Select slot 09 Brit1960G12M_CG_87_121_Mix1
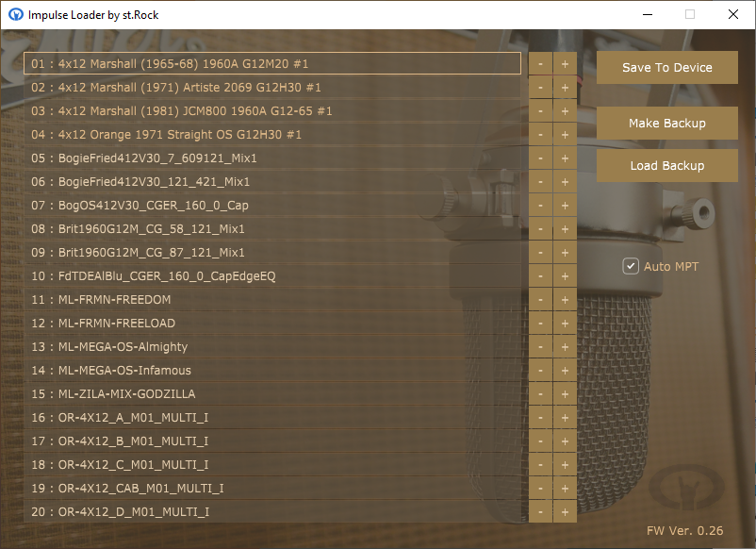Screen dimensions: 756x549 click(x=272, y=252)
